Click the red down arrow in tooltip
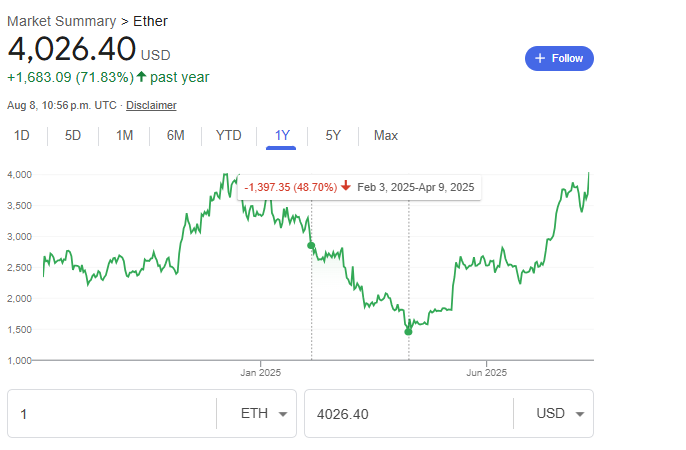 click(346, 186)
